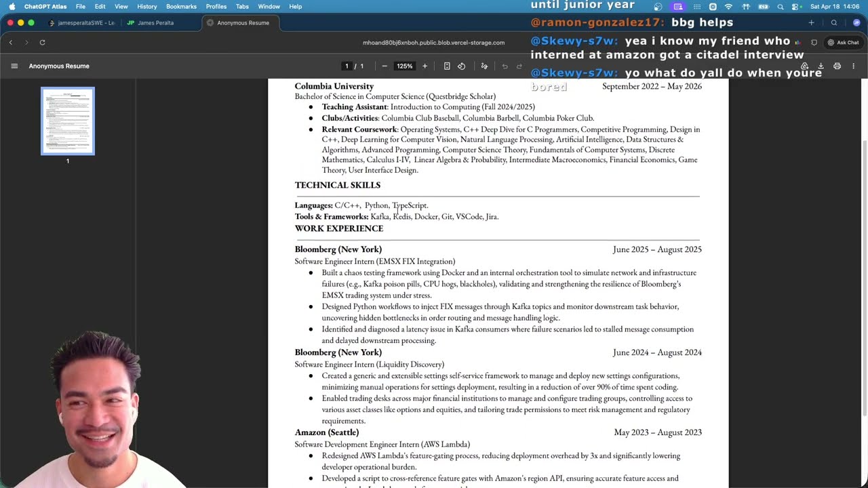The image size is (868, 488).
Task: Open Ask Chat sidebar
Action: click(843, 42)
